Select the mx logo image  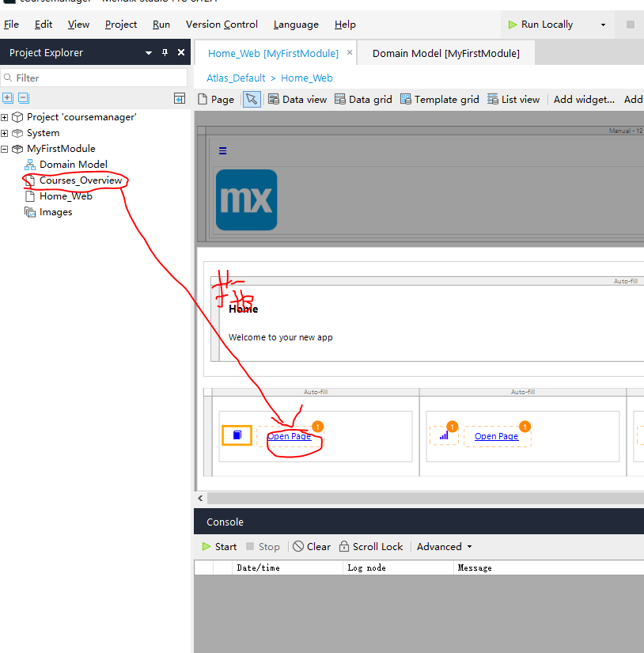coord(246,200)
